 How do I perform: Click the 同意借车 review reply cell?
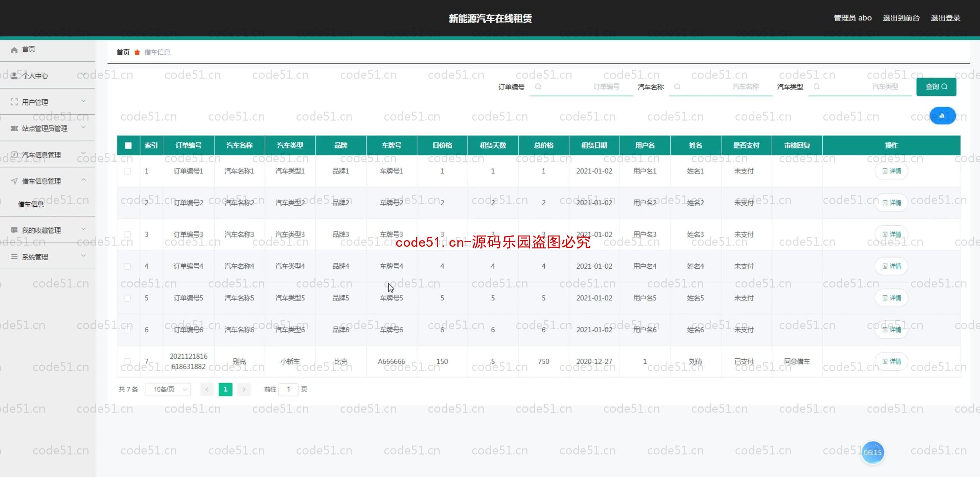tap(797, 361)
